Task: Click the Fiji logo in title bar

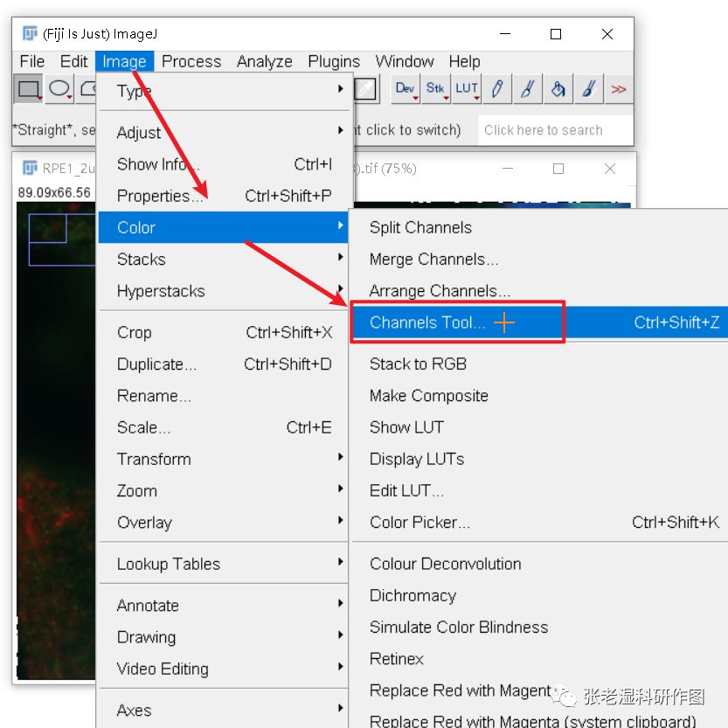Action: pos(30,33)
